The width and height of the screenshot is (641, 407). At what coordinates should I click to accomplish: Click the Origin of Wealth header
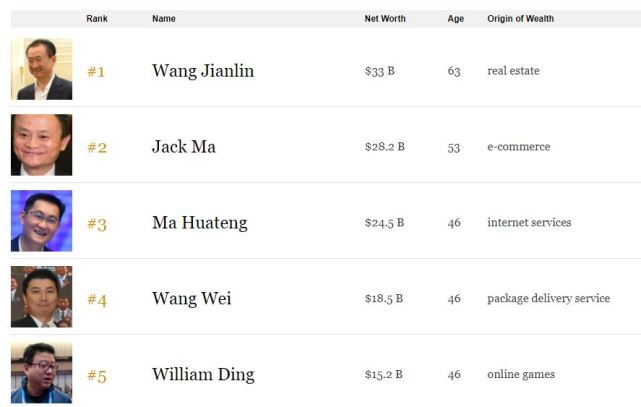coord(520,19)
